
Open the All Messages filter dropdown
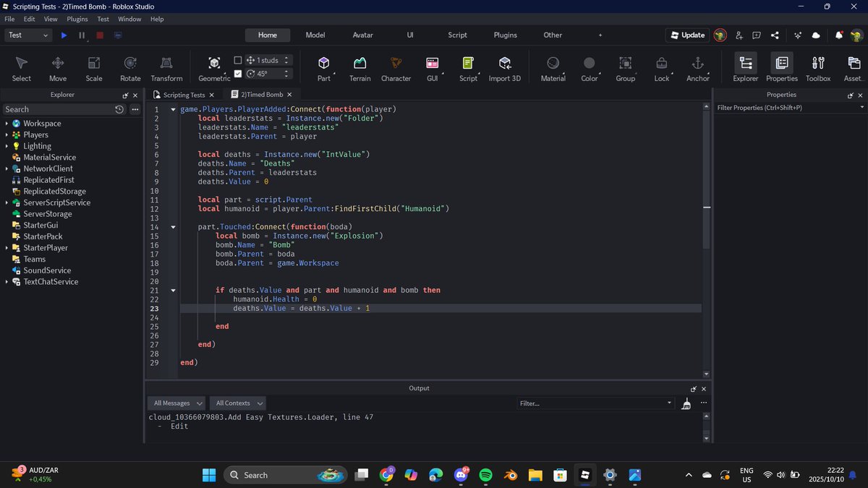pyautogui.click(x=177, y=403)
